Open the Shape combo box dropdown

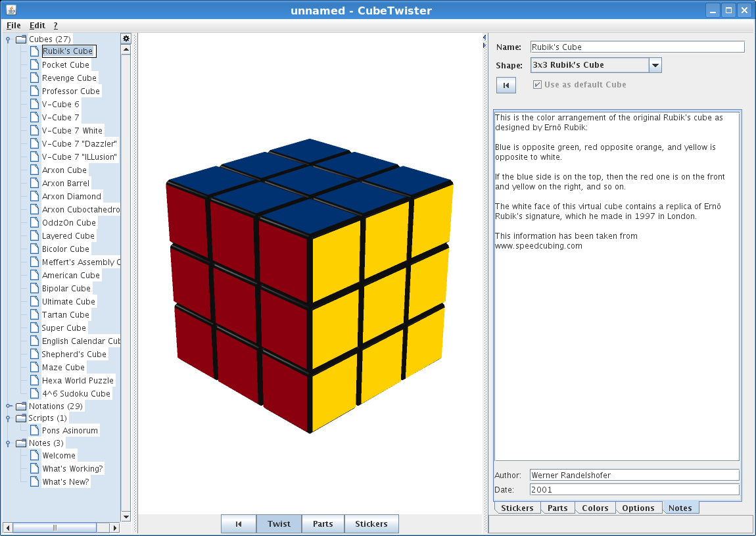pos(655,65)
